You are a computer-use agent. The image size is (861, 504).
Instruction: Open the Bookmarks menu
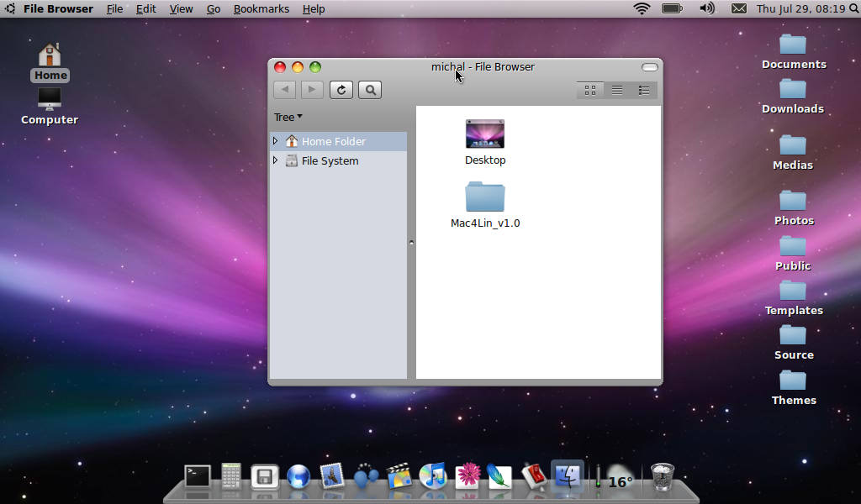(261, 8)
